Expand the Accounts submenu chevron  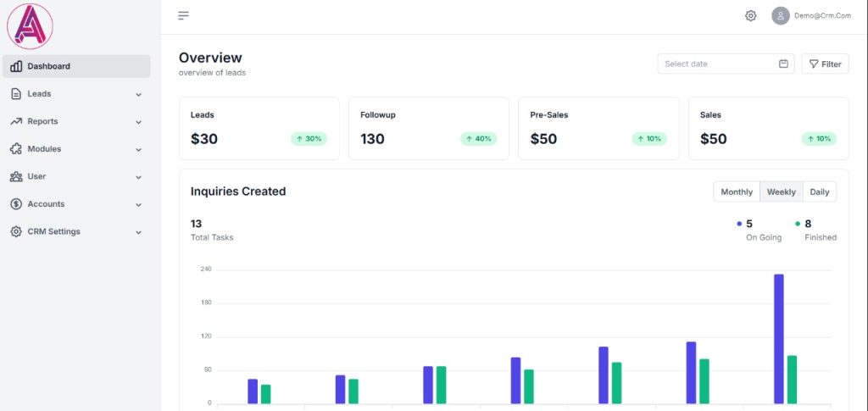click(138, 205)
